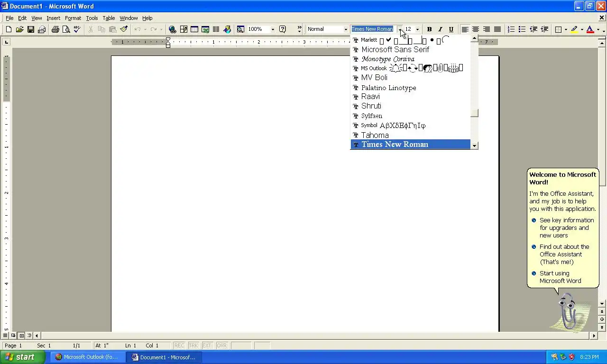Viewport: 607px width, 364px height.
Task: Toggle Center alignment
Action: 476,29
